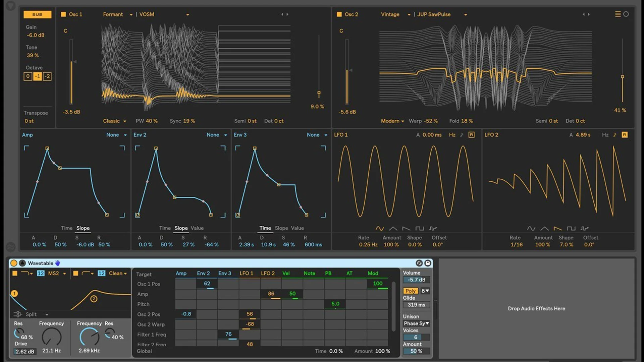644x362 pixels.
Task: Toggle Osc 2 on/off
Action: 339,14
